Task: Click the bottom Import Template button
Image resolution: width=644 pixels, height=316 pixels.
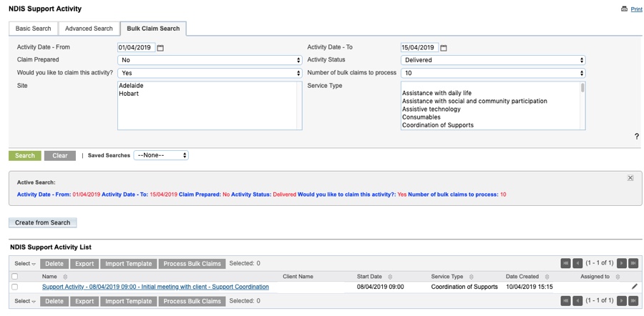Action: 129,301
